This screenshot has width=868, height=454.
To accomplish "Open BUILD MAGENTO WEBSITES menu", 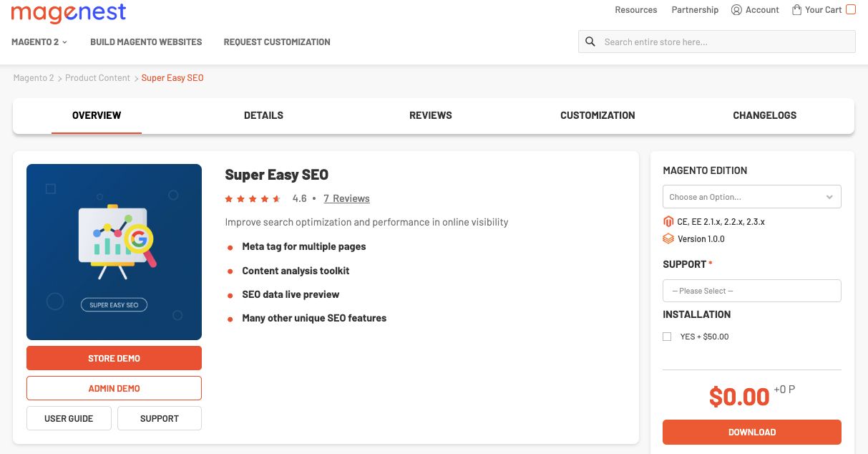I will pos(145,42).
